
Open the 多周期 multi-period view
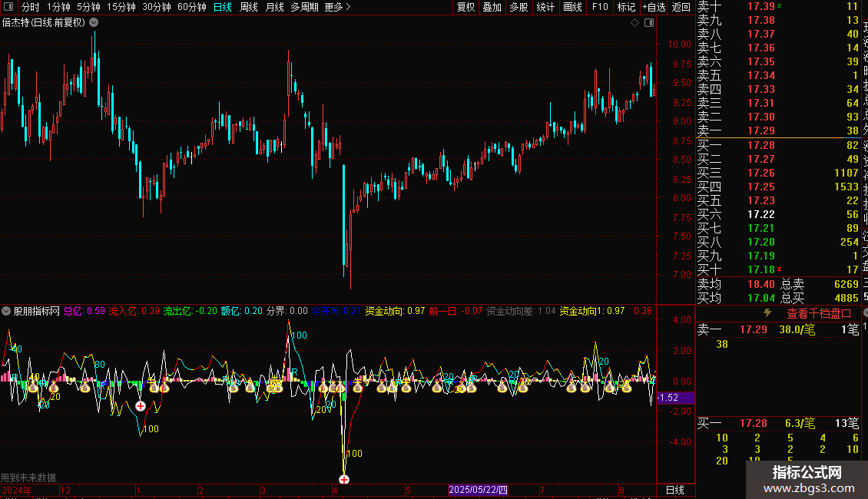tap(304, 7)
